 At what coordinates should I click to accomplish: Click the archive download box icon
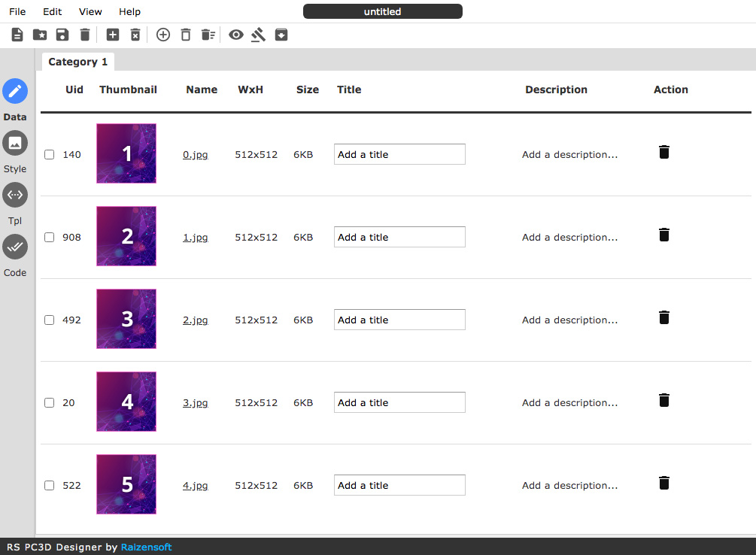click(x=281, y=35)
